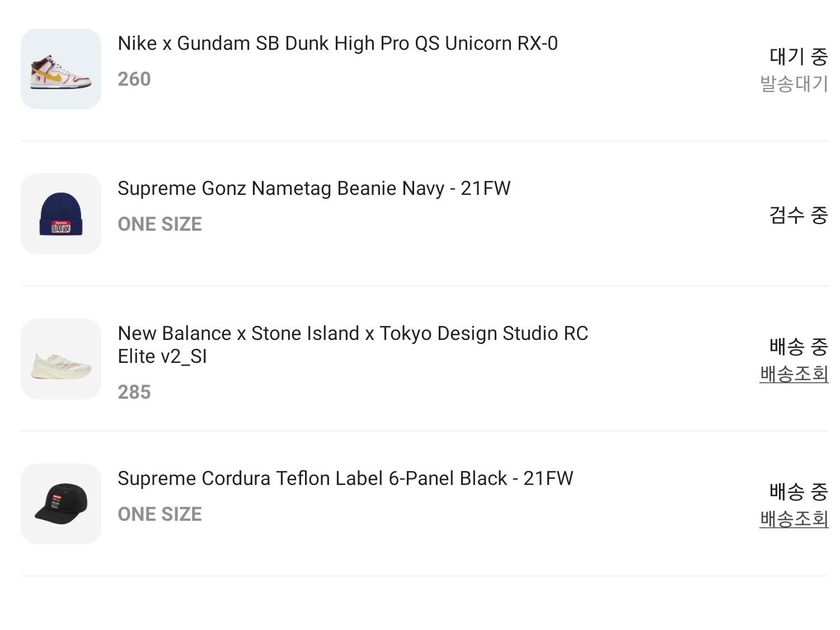Open the Supreme black 6-Panel cap thumbnail
This screenshot has height=630, width=840.
(x=61, y=504)
